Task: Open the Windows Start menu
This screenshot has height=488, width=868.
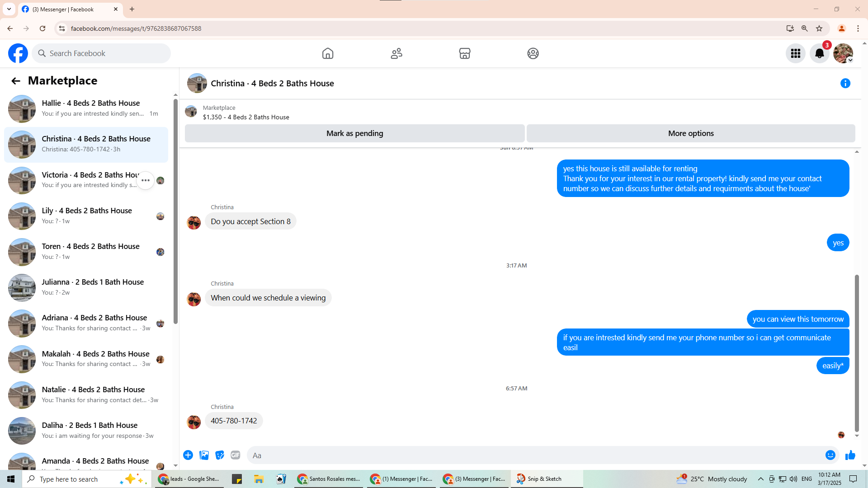Action: (11, 479)
